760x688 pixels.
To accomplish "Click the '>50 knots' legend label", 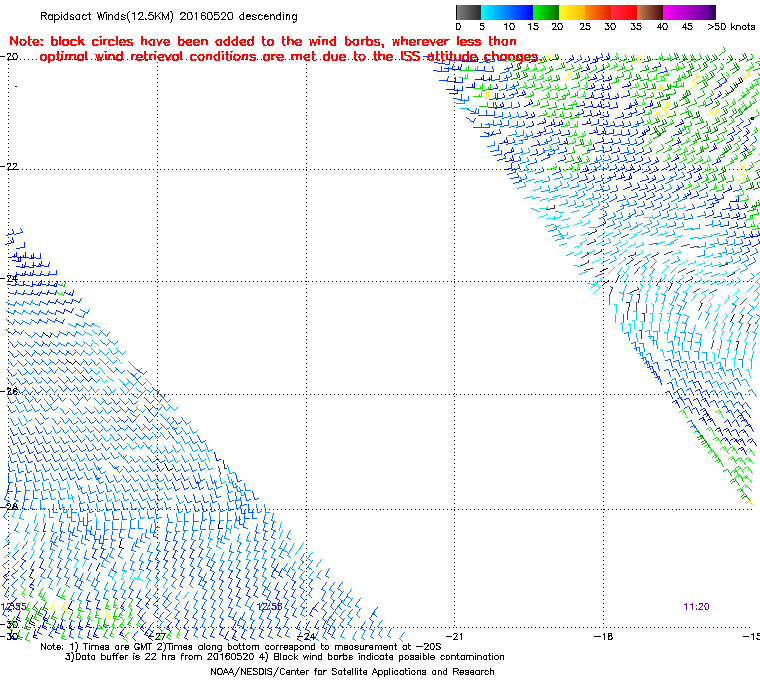I will pos(731,27).
